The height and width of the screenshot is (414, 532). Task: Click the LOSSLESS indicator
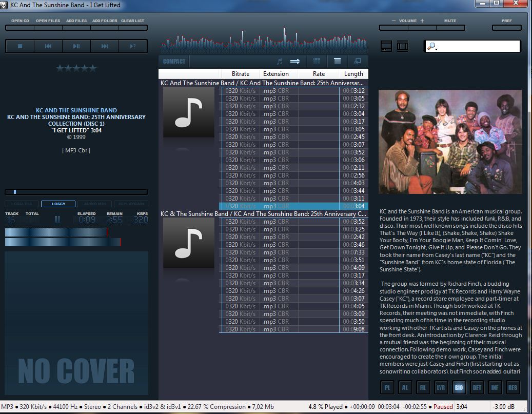point(22,204)
